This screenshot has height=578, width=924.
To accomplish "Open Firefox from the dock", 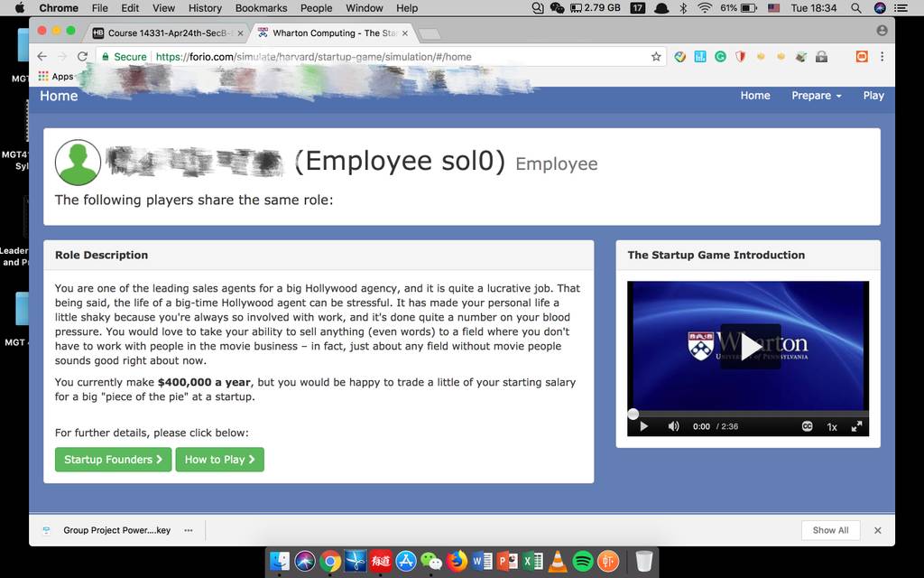I will 457,561.
